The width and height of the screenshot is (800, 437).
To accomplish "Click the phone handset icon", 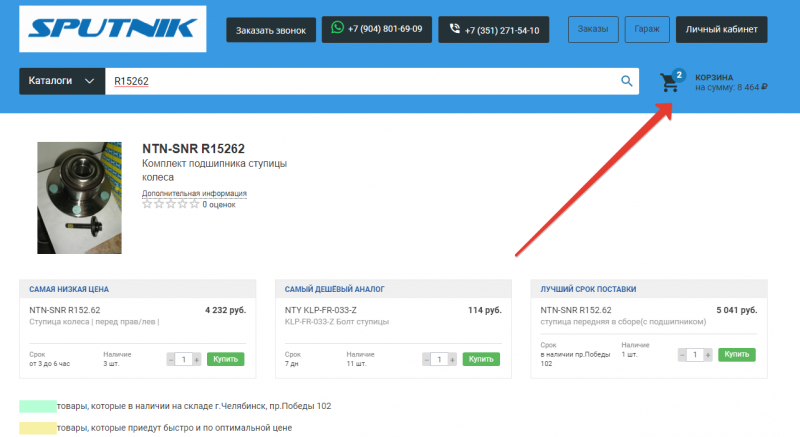I will coord(455,29).
